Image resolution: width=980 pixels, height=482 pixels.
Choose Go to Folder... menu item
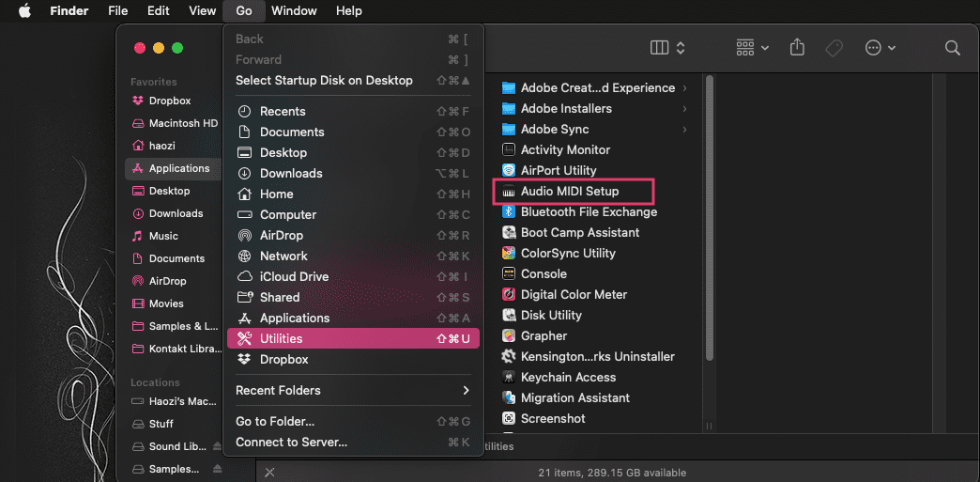point(353,421)
